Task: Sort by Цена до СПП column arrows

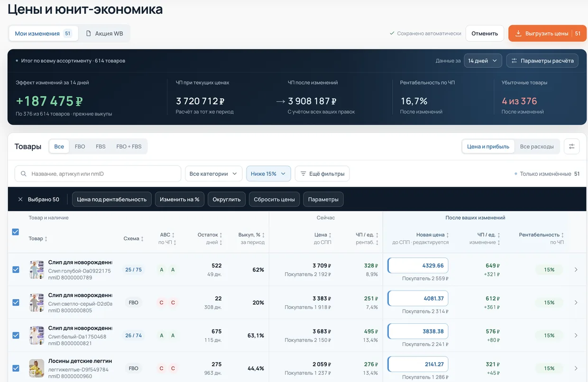Action: click(x=330, y=235)
